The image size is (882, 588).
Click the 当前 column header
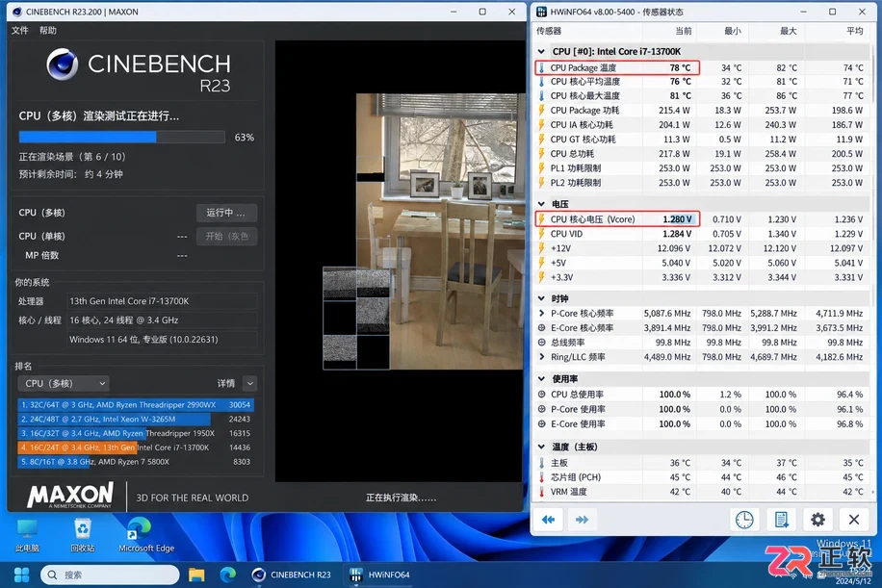tap(683, 31)
